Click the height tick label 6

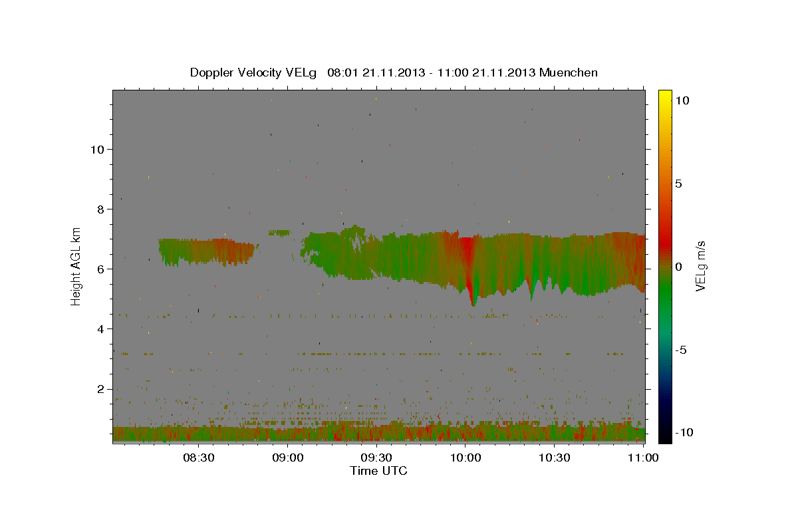pos(100,269)
